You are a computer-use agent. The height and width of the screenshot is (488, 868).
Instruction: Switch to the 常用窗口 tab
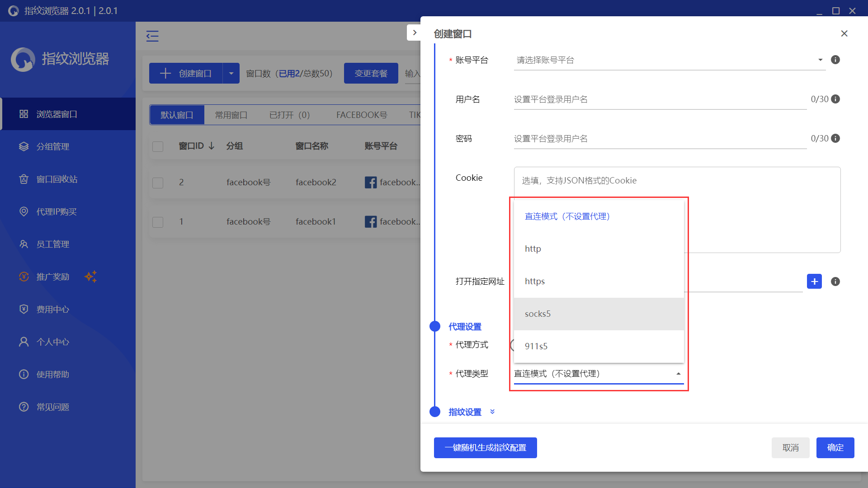tap(231, 115)
